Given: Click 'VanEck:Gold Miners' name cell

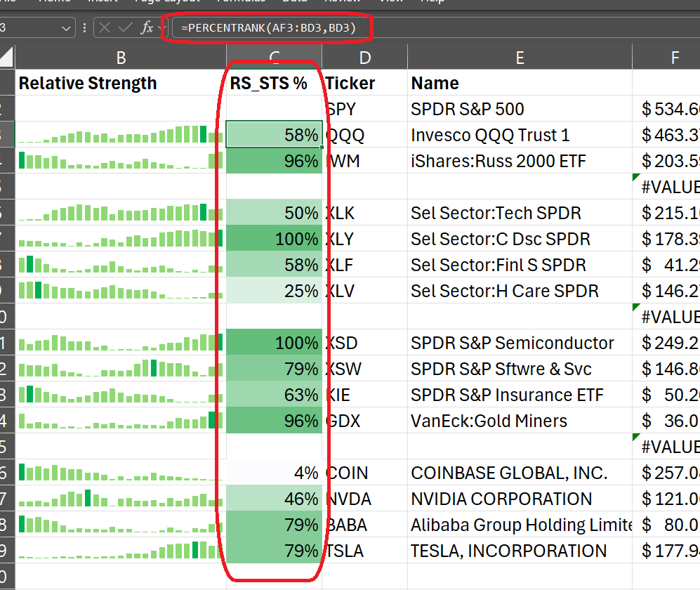Looking at the screenshot, I should coord(520,420).
